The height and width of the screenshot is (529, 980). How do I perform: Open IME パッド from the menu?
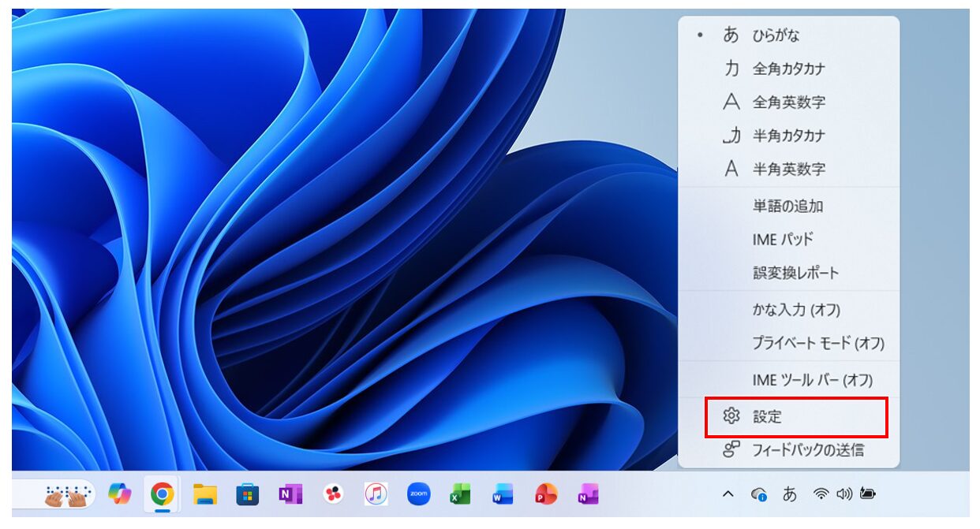pos(783,239)
